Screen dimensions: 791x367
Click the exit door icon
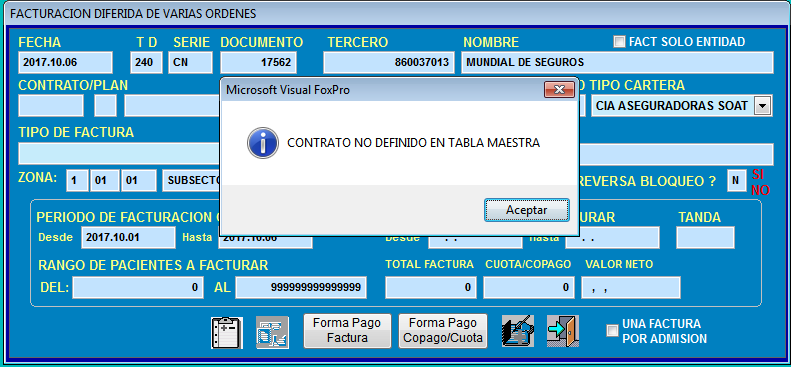[x=563, y=331]
